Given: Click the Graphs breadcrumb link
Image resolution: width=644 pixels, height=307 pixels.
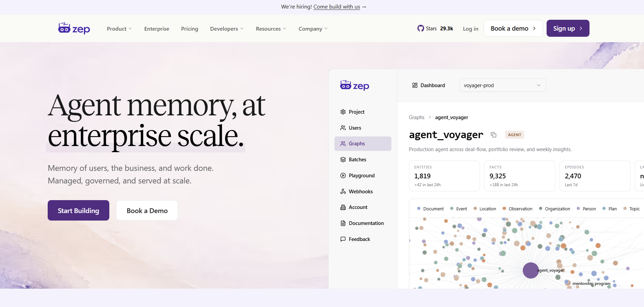Looking at the screenshot, I should click(x=417, y=117).
